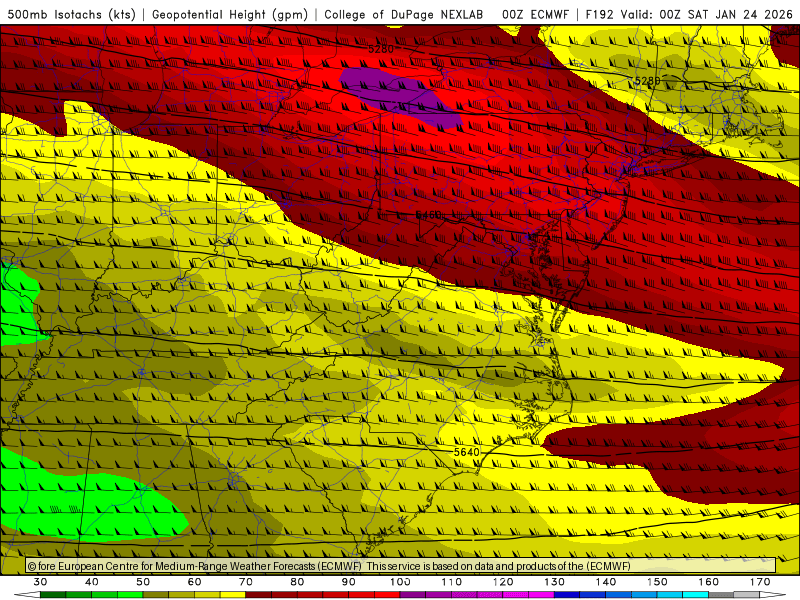The image size is (800, 600).
Task: Click the ECMWF copyright notice text
Action: point(329,566)
